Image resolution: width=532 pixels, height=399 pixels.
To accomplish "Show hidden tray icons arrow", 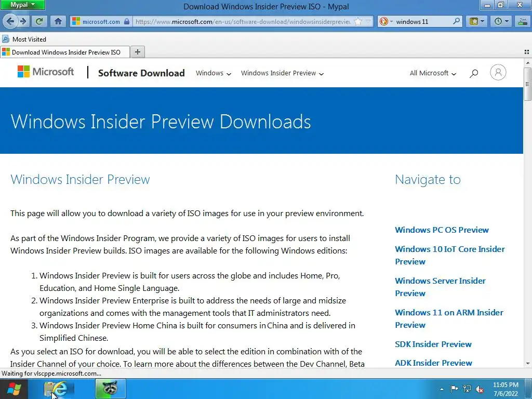I will click(442, 389).
